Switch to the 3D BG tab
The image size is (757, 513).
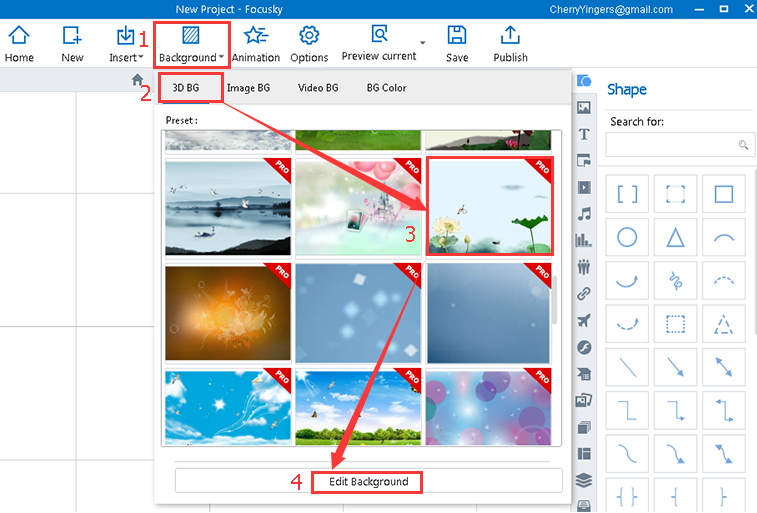[186, 88]
